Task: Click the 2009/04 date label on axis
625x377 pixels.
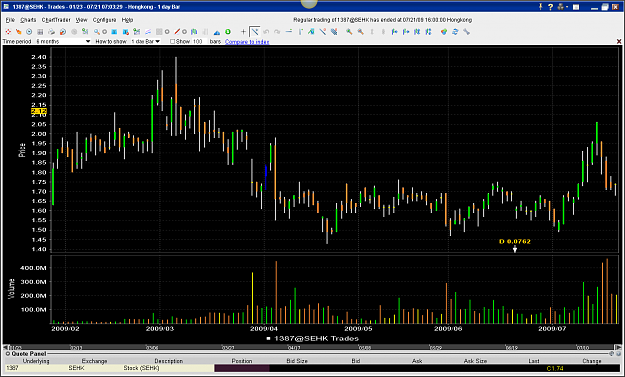Action: click(264, 329)
